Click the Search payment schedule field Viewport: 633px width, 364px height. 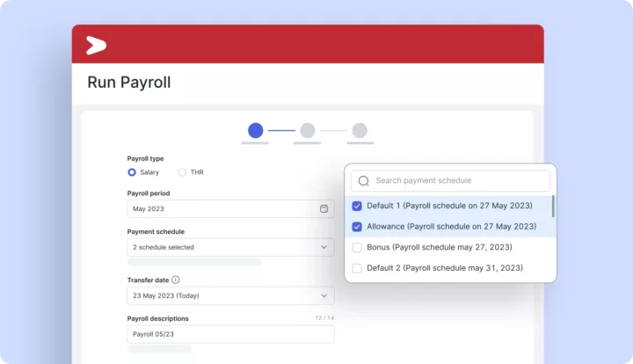(457, 181)
